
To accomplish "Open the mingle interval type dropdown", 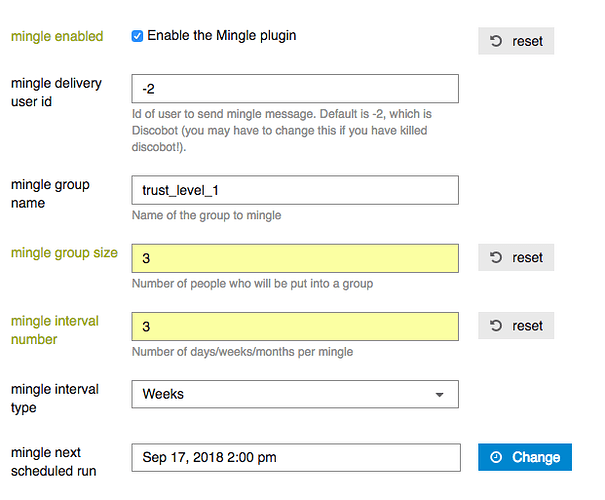I will tap(295, 394).
